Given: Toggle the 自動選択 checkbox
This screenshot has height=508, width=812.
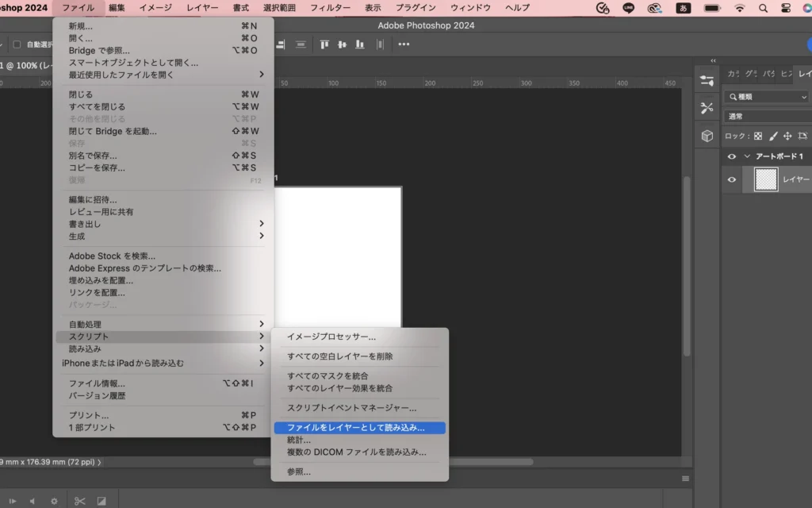Looking at the screenshot, I should 17,44.
